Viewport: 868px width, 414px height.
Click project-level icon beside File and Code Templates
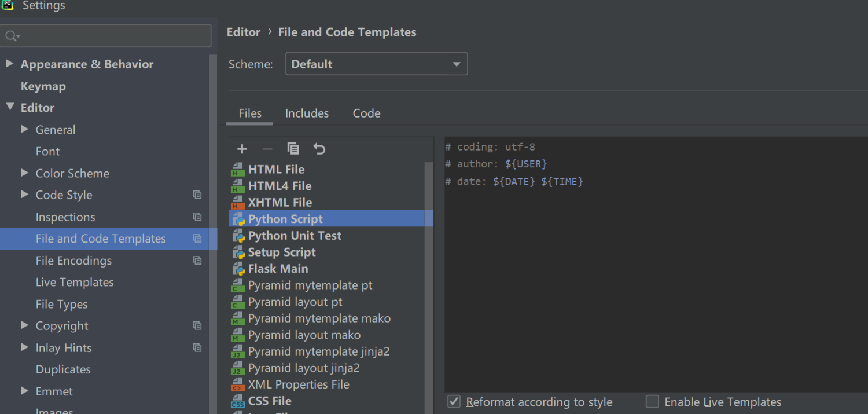point(197,239)
